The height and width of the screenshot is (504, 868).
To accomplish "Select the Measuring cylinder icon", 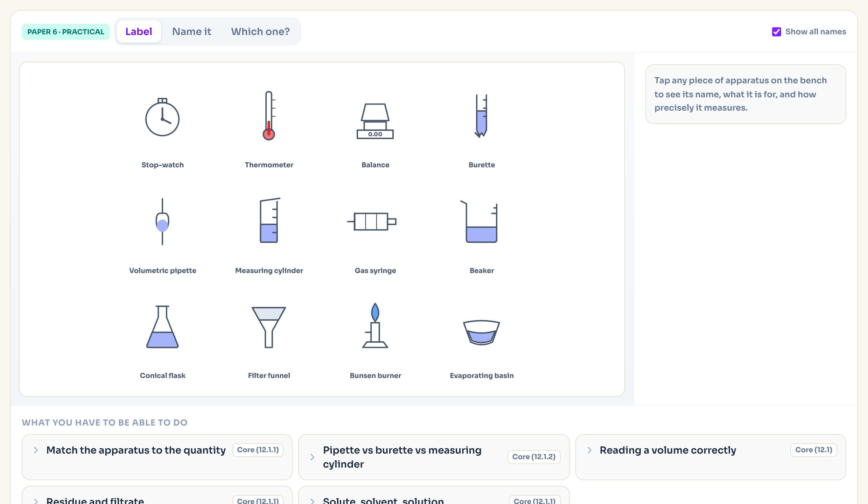I will pyautogui.click(x=269, y=220).
